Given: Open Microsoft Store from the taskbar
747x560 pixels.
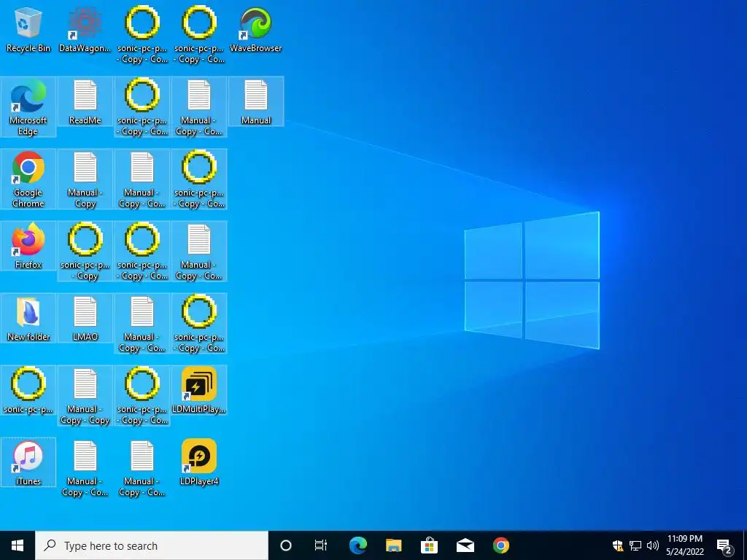Looking at the screenshot, I should [429, 545].
